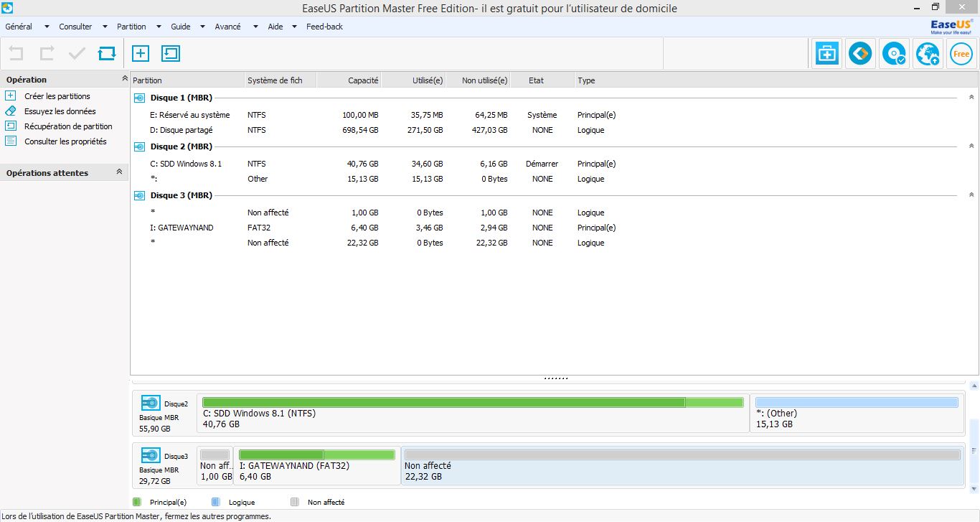980x522 pixels.
Task: Collapse the Disque 2 (MBR) group
Action: click(971, 146)
